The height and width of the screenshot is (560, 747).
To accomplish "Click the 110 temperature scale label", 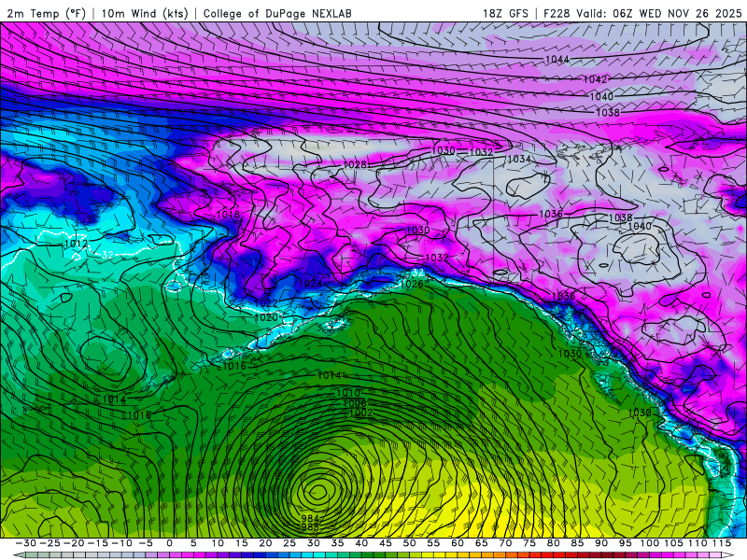I will pos(698,543).
